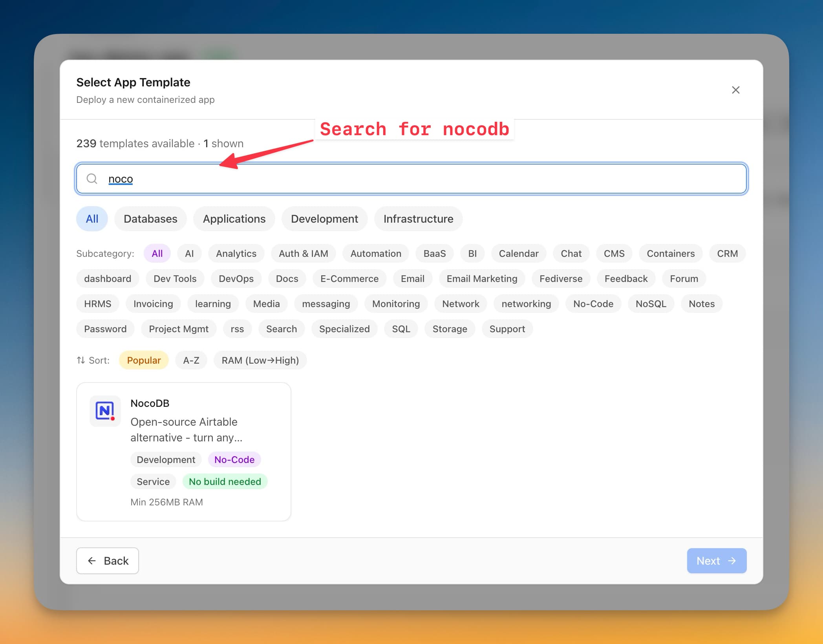Toggle the AI subcategory filter
Image resolution: width=823 pixels, height=644 pixels.
(x=190, y=253)
